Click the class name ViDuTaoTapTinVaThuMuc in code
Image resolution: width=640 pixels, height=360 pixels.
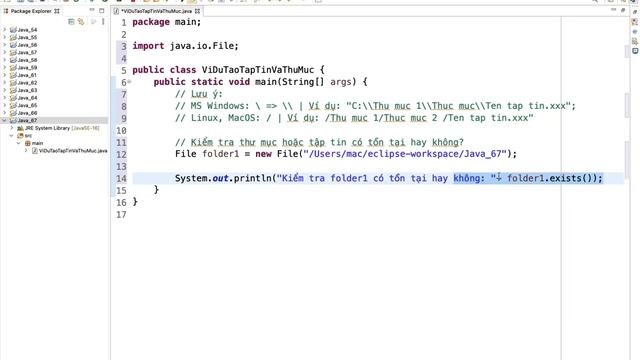click(258, 70)
